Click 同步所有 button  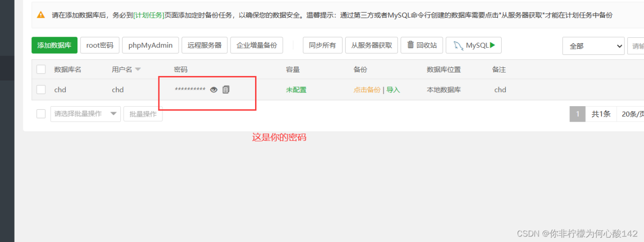click(x=323, y=45)
